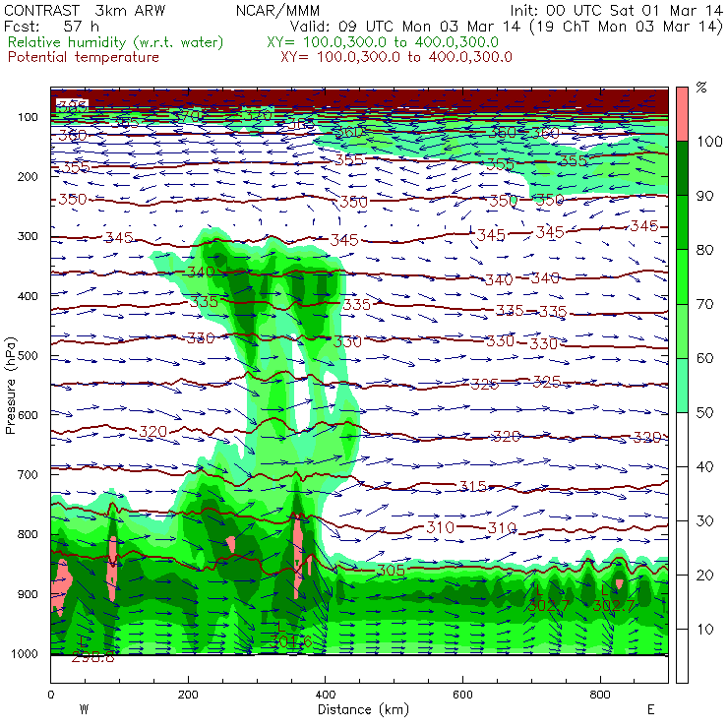This screenshot has width=728, height=728.
Task: Click the colorbar '10' tick label
Action: 704,630
